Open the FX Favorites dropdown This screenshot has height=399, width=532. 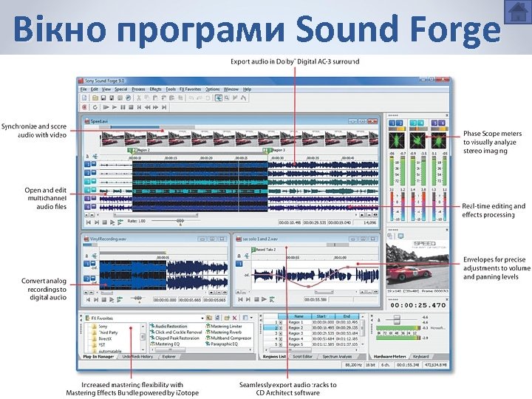[x=202, y=318]
